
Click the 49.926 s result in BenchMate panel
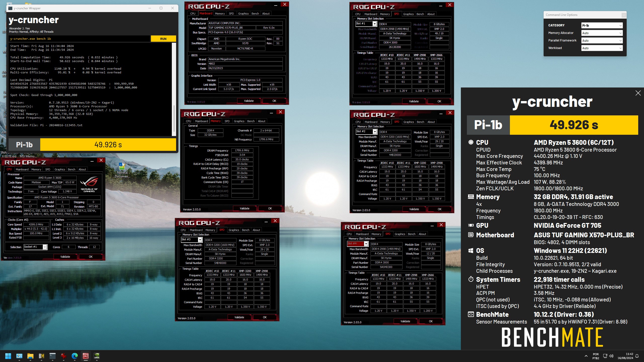pos(574,125)
